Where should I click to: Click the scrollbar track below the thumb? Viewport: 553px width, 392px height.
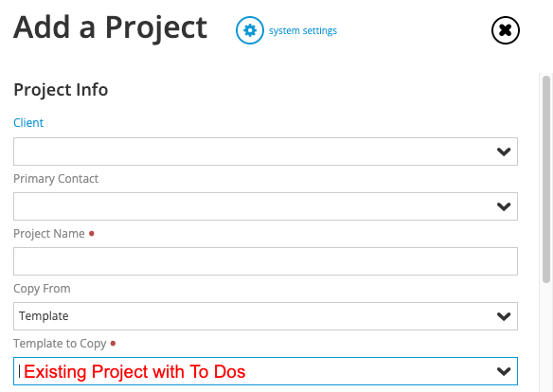point(546,337)
